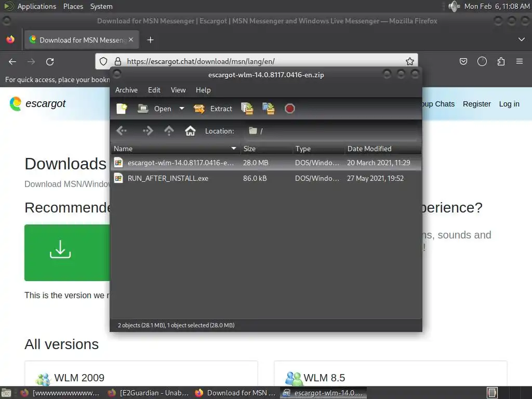Click the 86.0 kB size cell
The image size is (532, 399).
click(x=255, y=178)
